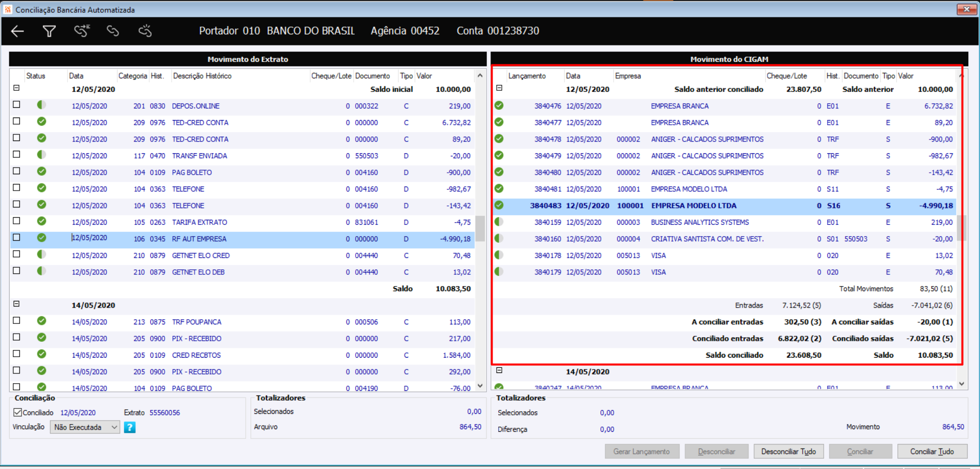
Task: Check the box for TELEFONE -982,67 row
Action: click(17, 187)
